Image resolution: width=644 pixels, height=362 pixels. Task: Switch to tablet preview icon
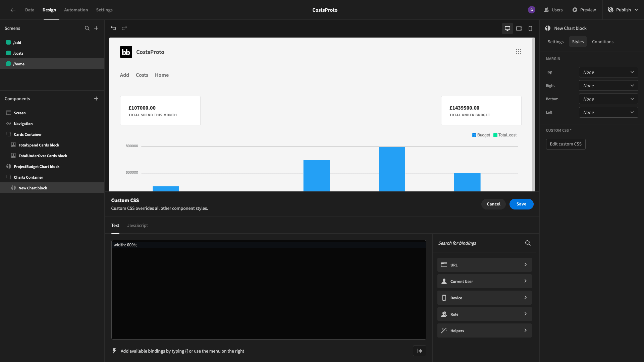click(x=519, y=28)
